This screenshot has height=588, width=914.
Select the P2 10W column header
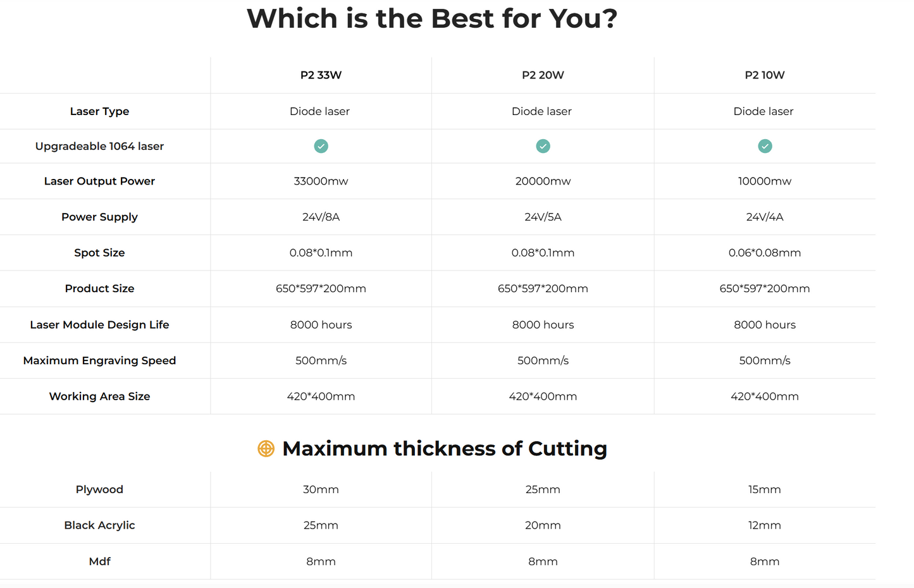(765, 75)
